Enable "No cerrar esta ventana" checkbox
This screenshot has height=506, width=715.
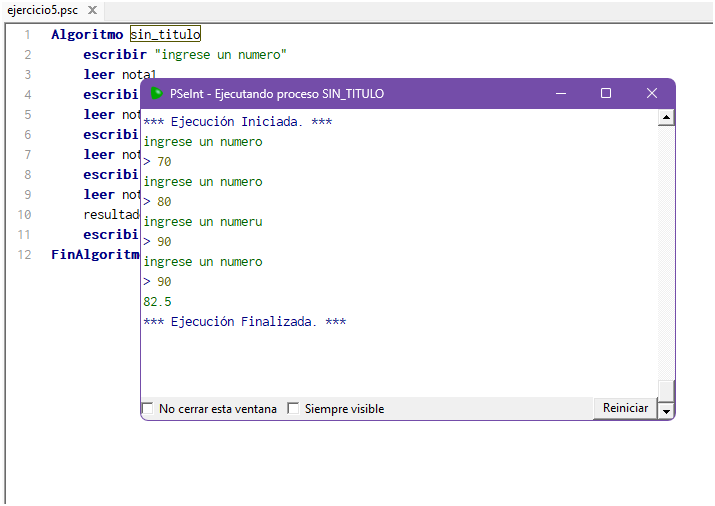[148, 409]
